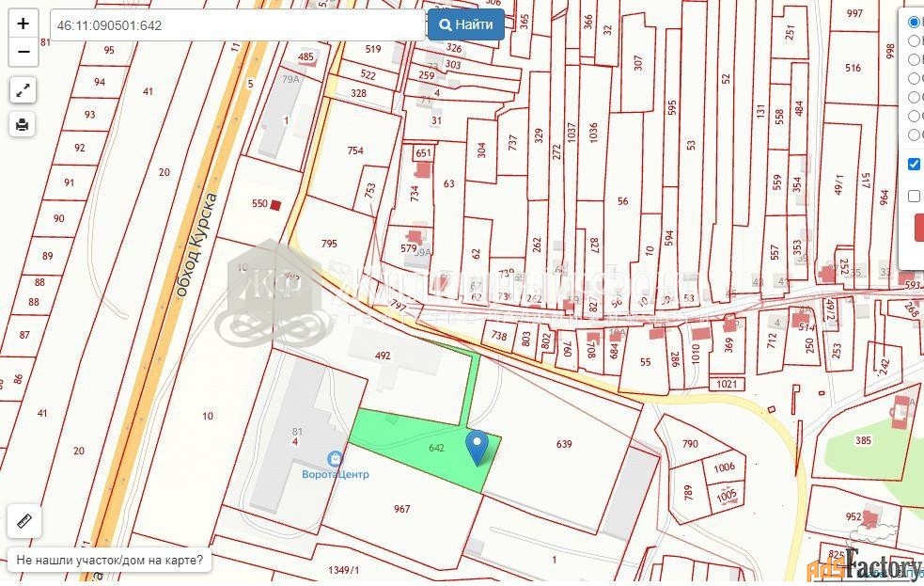Open the print map icon
The height and width of the screenshot is (586, 924).
(23, 124)
